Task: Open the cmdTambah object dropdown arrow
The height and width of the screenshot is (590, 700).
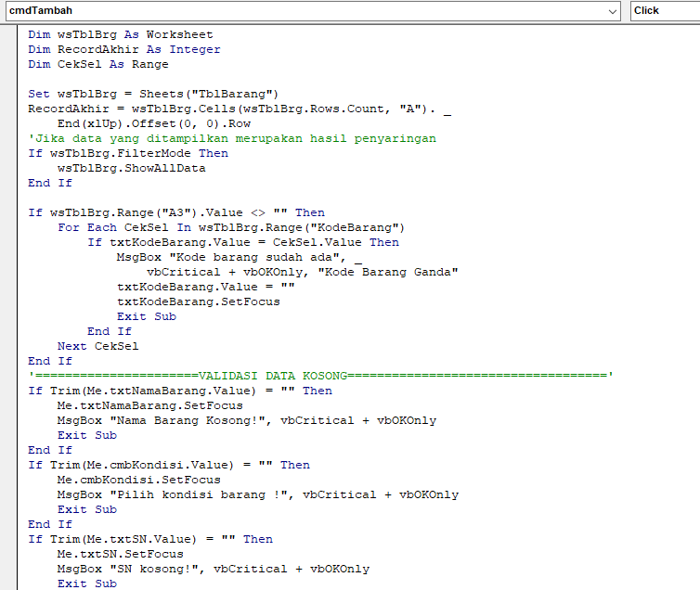Action: click(x=612, y=10)
